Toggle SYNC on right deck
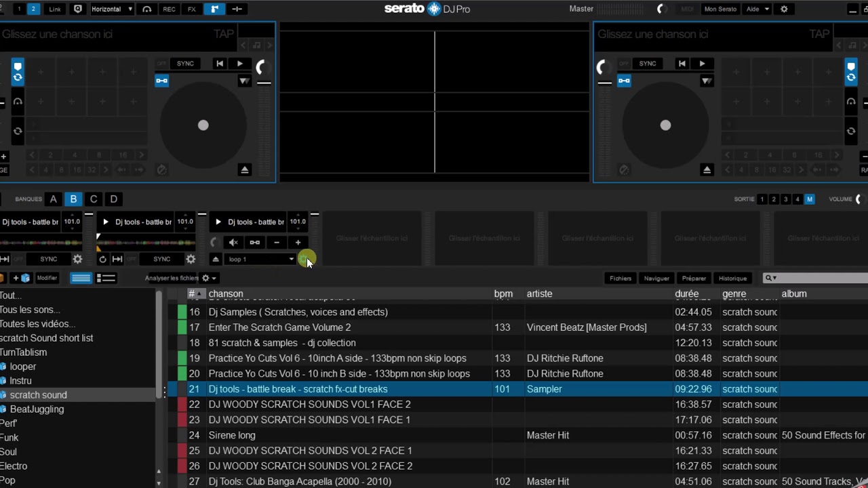Viewport: 868px width, 488px height. [x=648, y=64]
